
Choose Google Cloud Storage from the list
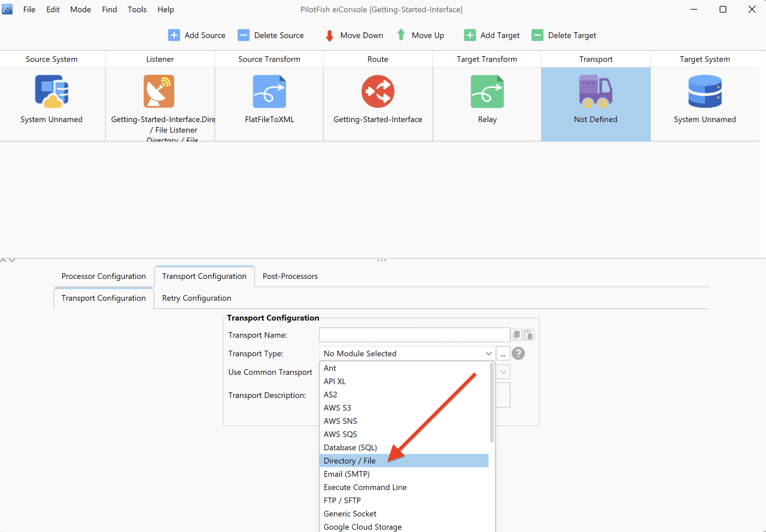[x=404, y=527]
